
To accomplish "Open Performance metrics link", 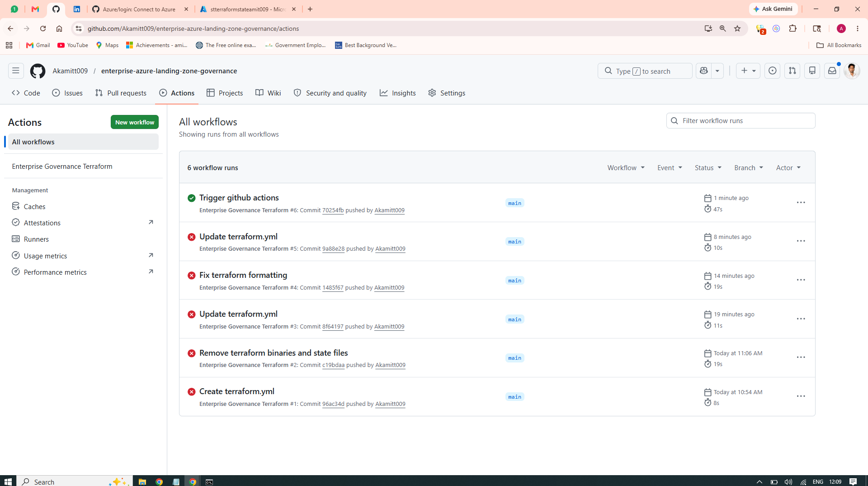I will coord(83,272).
